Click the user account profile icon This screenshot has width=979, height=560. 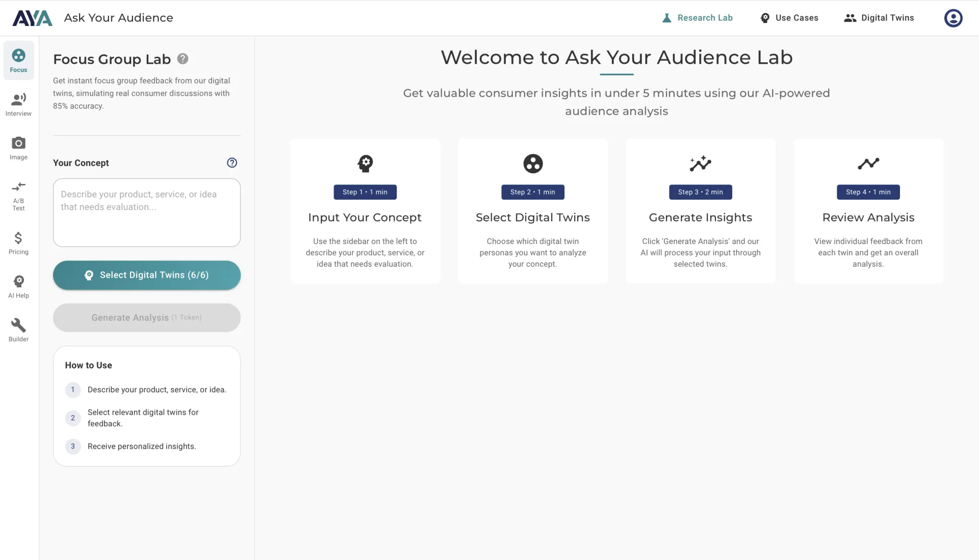pos(952,18)
